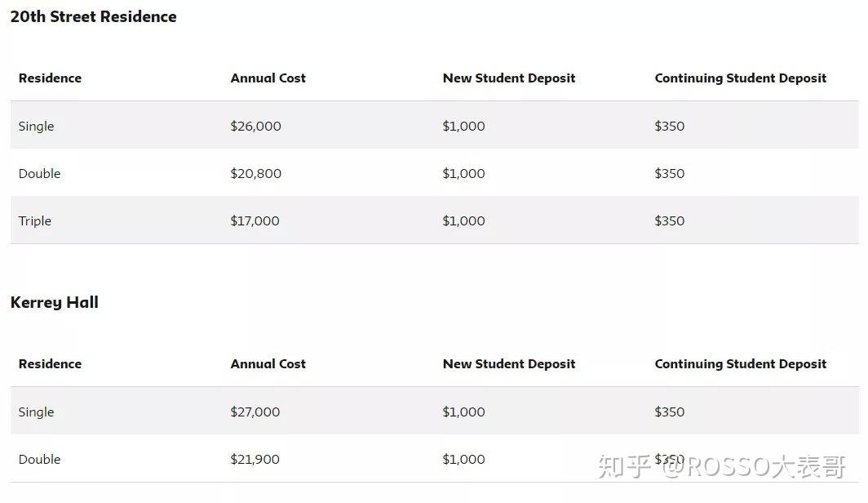The image size is (868, 503).
Task: Click the Triple row's $1,000 new student deposit
Action: coord(463,221)
